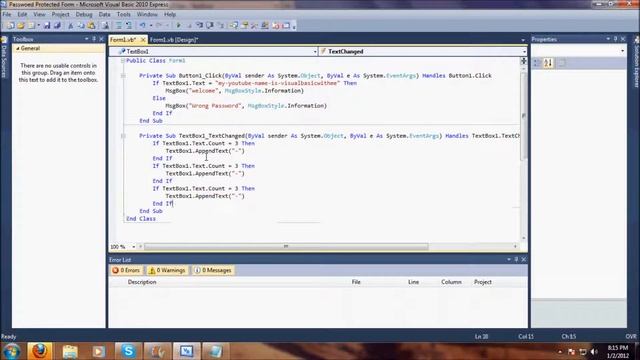Toggle the 0 Warnings filter
Image resolution: width=640 pixels, height=360 pixels.
click(x=167, y=270)
